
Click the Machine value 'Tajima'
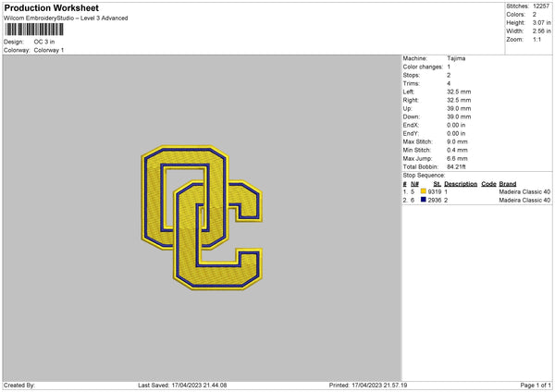[x=456, y=58]
